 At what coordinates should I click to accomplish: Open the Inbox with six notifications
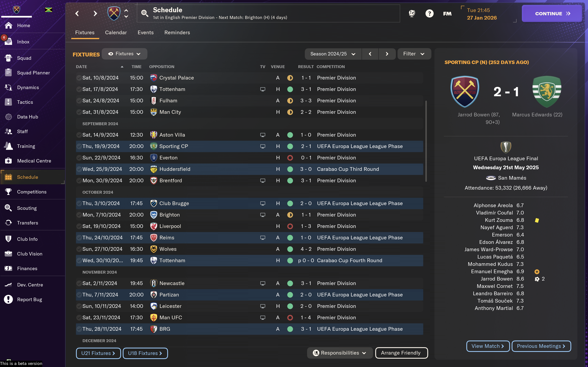pos(23,42)
